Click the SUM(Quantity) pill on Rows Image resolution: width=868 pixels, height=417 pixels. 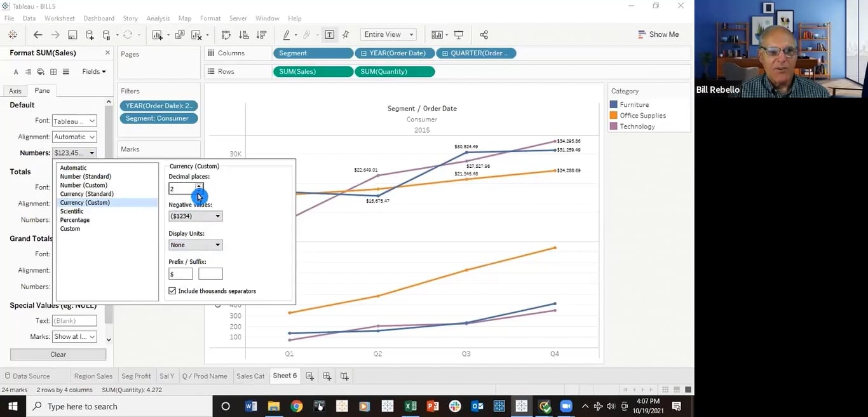(x=395, y=72)
